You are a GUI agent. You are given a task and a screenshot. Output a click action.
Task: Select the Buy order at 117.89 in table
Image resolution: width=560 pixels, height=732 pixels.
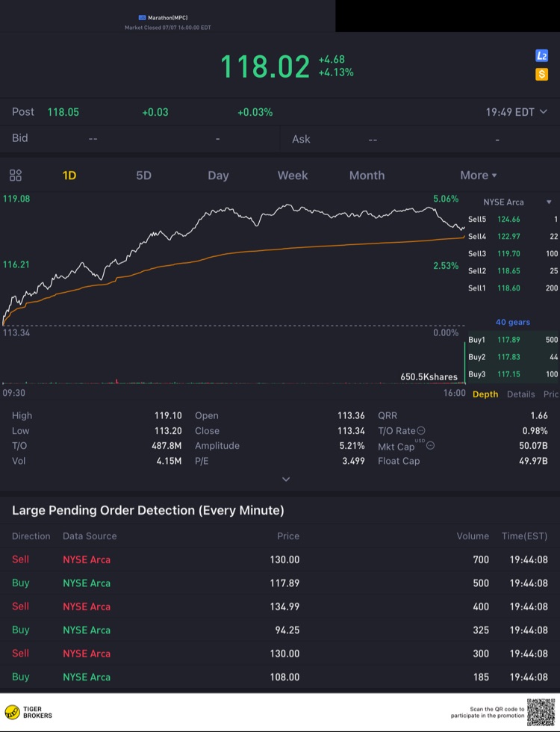coord(280,583)
